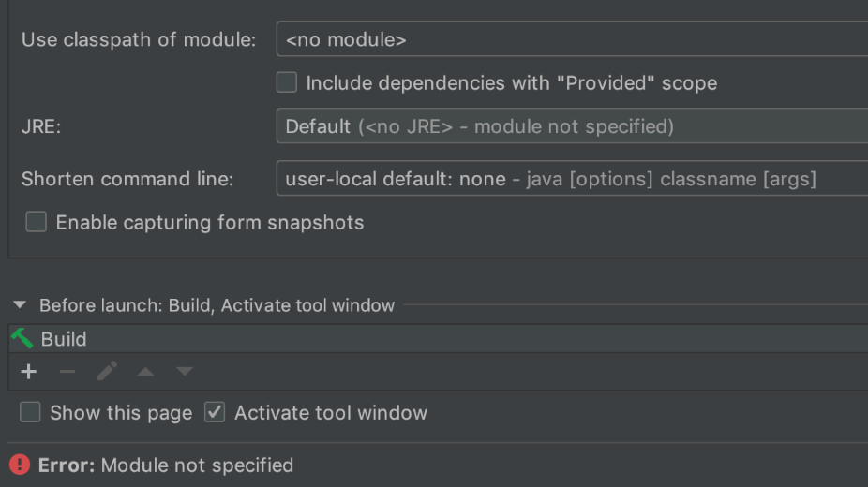Click the green Build hammer icon
The image size is (868, 487).
click(22, 338)
